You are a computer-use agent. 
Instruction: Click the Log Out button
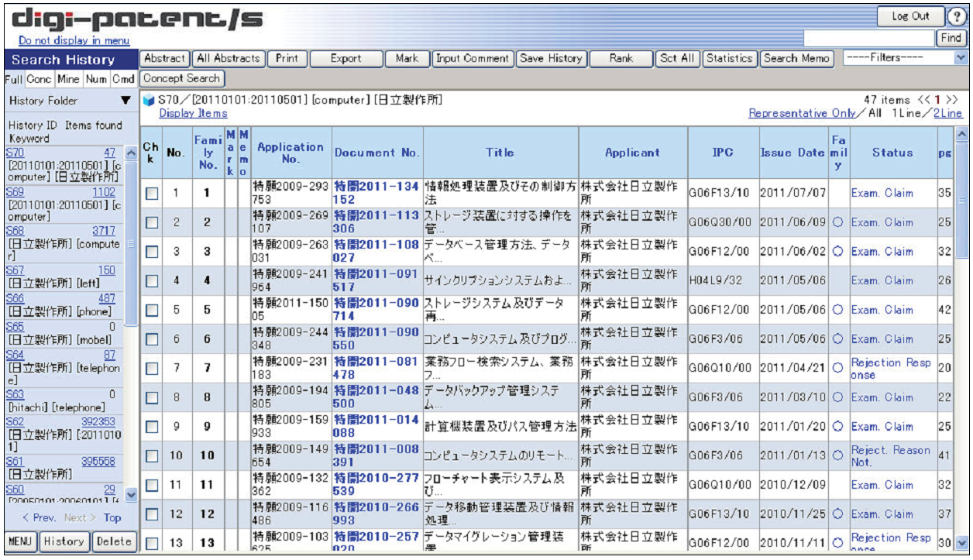[911, 16]
